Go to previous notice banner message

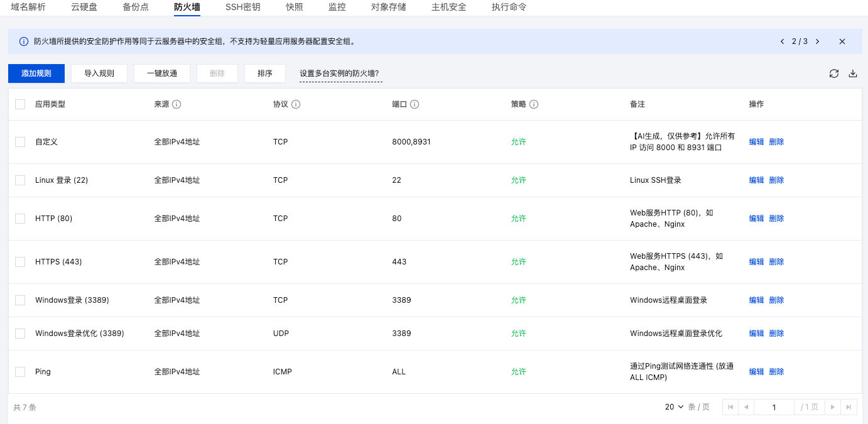782,41
